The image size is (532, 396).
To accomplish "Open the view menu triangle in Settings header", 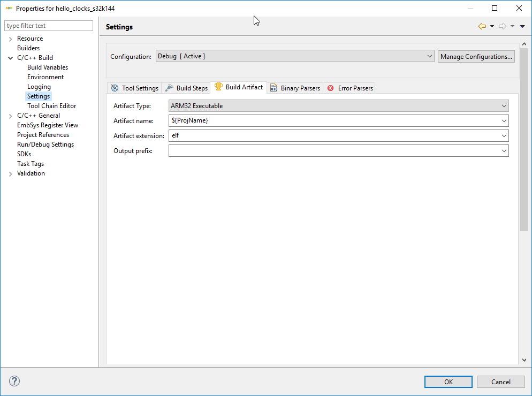I will pos(522,26).
